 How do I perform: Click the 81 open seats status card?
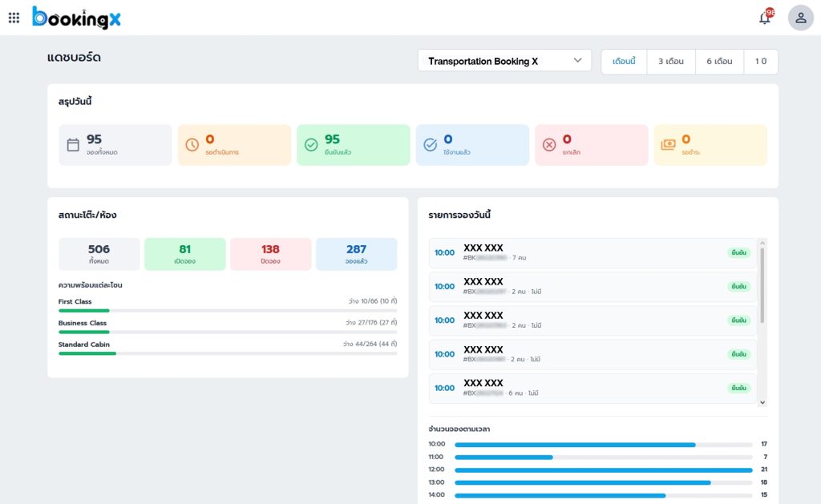coord(185,254)
